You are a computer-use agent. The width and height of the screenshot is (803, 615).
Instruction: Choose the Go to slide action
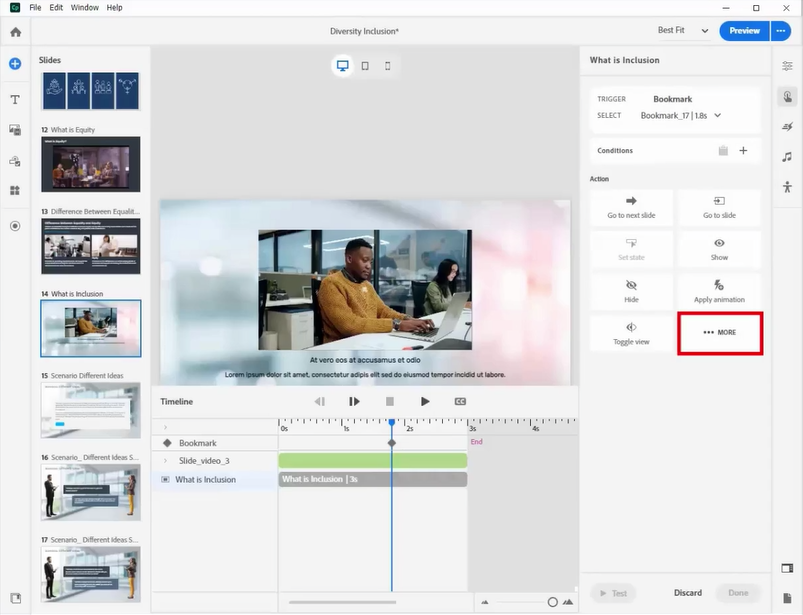pyautogui.click(x=719, y=208)
